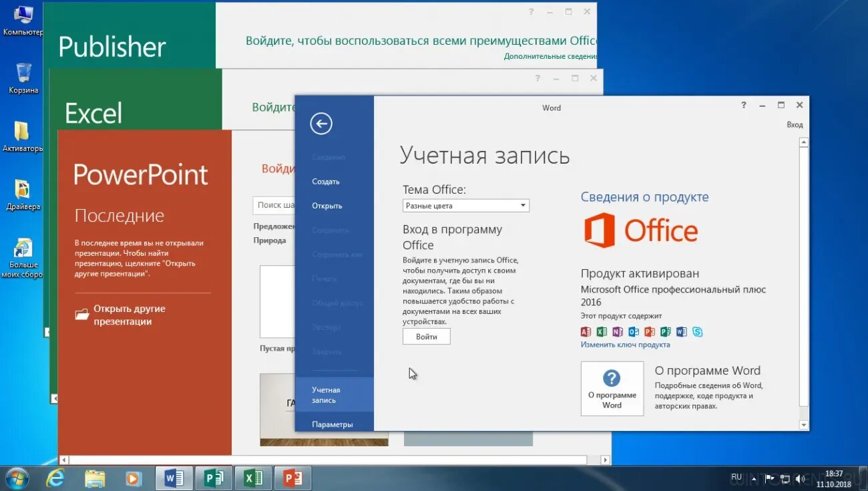Click the volume icon in system tray

pyautogui.click(x=800, y=478)
